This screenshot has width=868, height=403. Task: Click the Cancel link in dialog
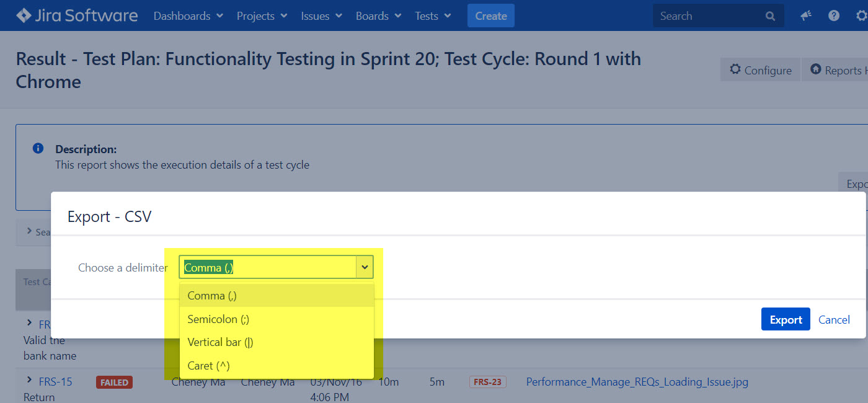[834, 319]
